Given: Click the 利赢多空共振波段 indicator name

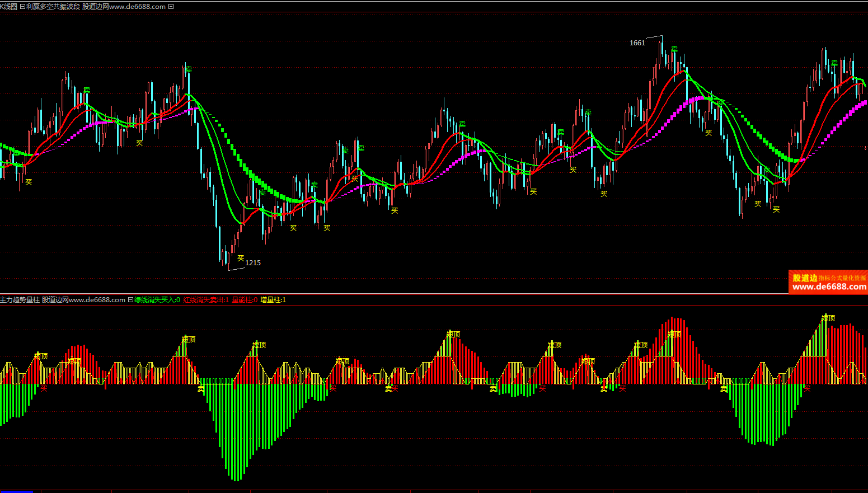Looking at the screenshot, I should (x=53, y=7).
